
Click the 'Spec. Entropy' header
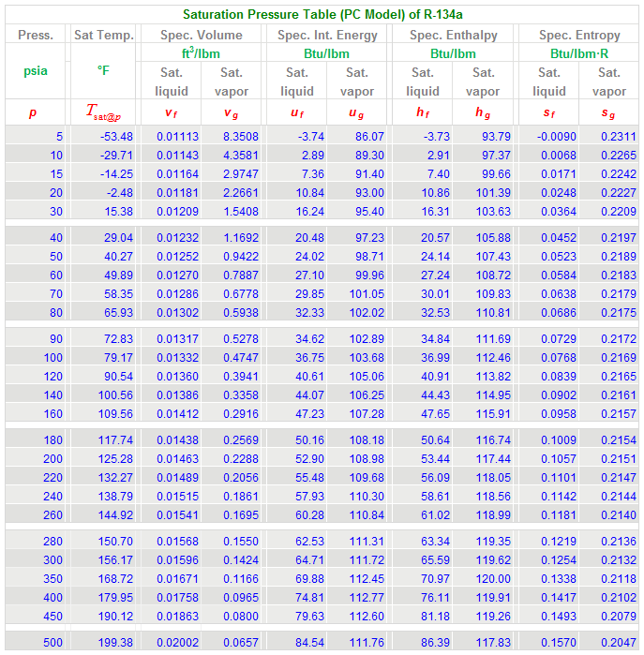pyautogui.click(x=579, y=35)
